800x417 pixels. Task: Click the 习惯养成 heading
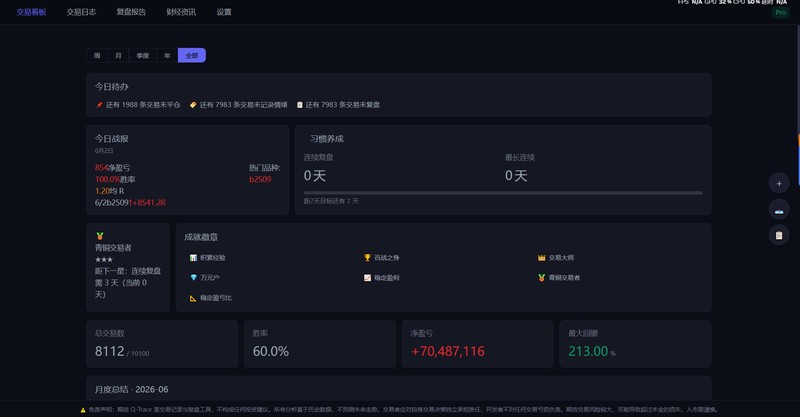coord(327,139)
